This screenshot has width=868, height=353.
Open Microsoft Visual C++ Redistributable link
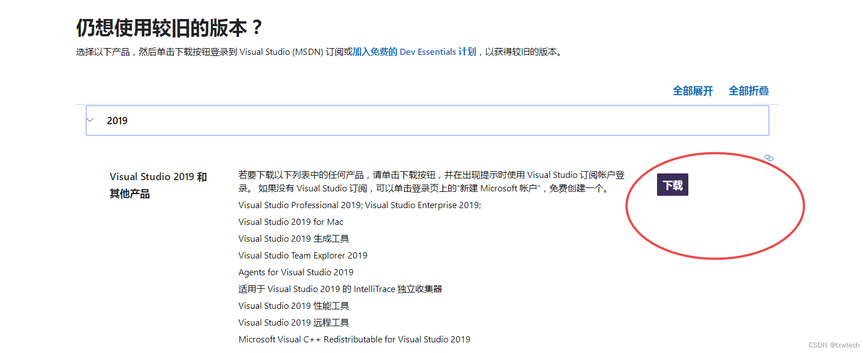(354, 339)
